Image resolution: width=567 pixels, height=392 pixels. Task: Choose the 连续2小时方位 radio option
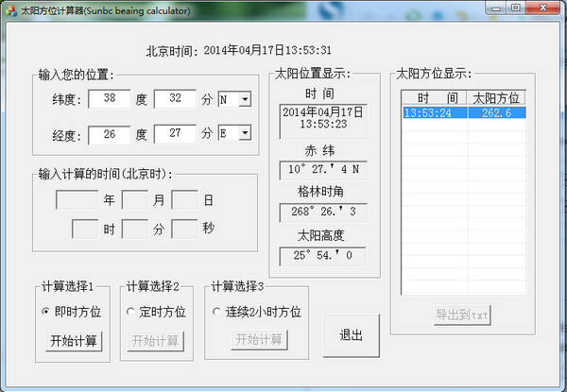(x=216, y=311)
